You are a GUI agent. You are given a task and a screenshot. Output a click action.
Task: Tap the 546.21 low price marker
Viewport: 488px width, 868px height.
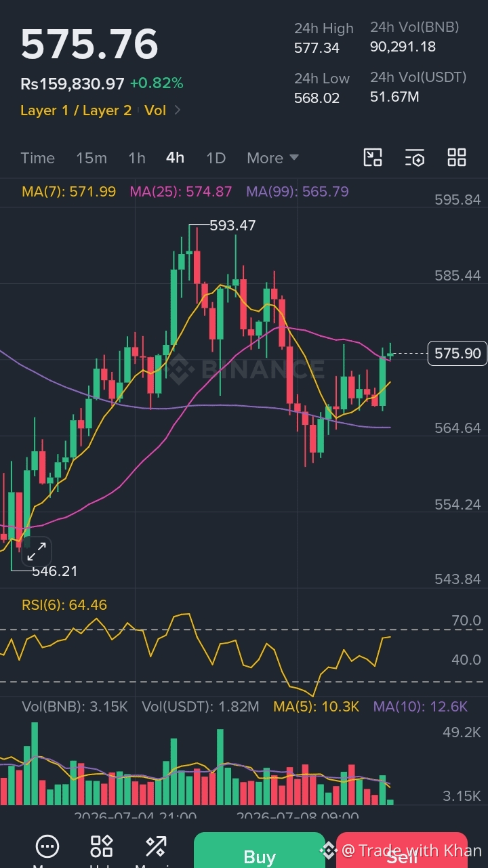tap(55, 571)
